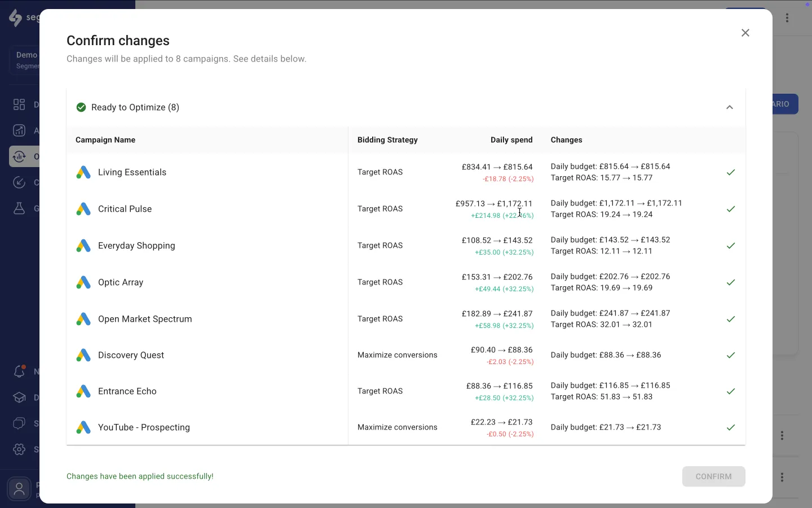This screenshot has height=508, width=812.
Task: Click the Google Ads icon for Everyday Shopping
Action: point(83,246)
